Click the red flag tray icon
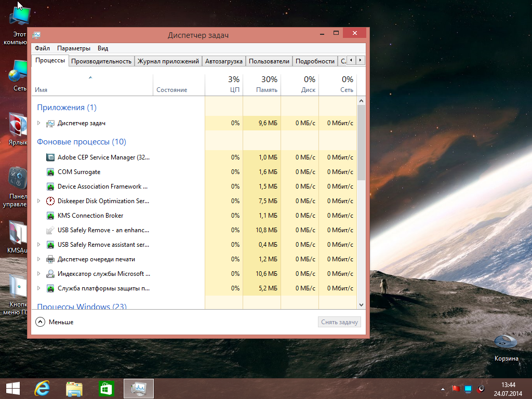Image resolution: width=532 pixels, height=399 pixels. click(x=456, y=389)
